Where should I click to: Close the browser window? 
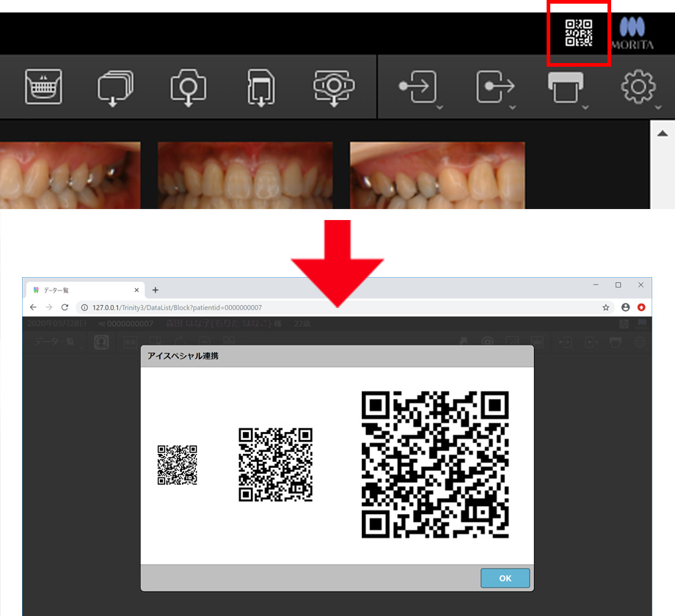pos(641,285)
